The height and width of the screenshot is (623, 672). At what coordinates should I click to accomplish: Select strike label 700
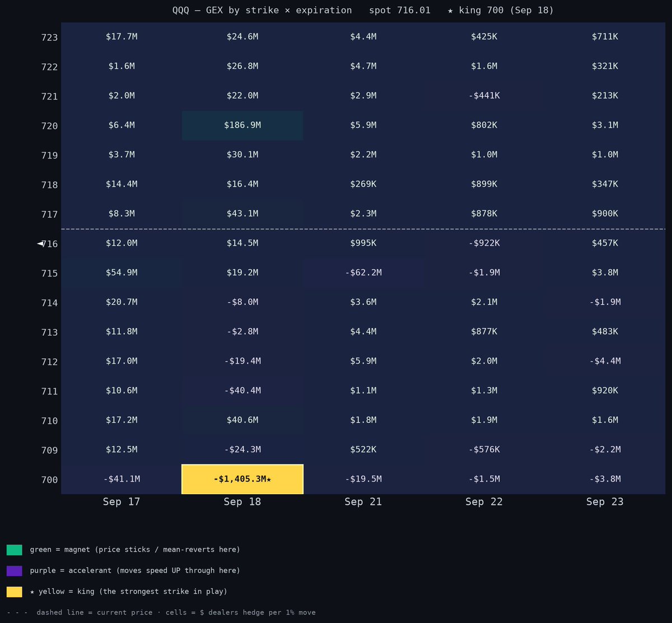49,480
